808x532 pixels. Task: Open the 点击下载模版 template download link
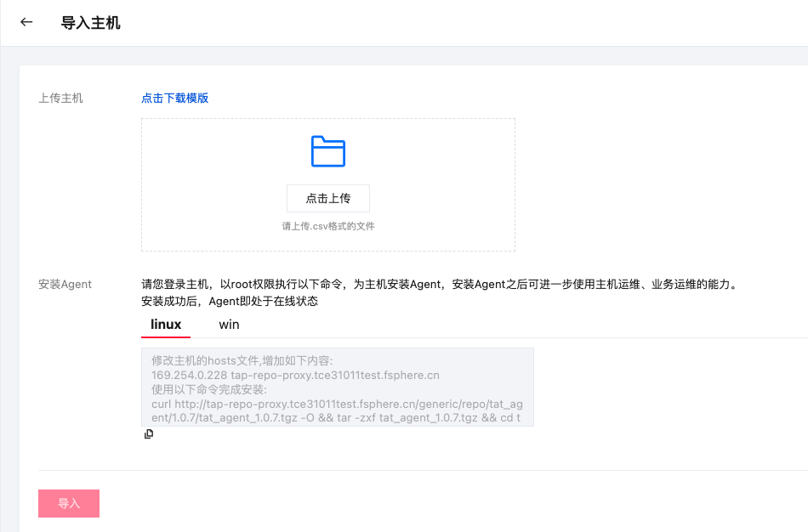[174, 98]
